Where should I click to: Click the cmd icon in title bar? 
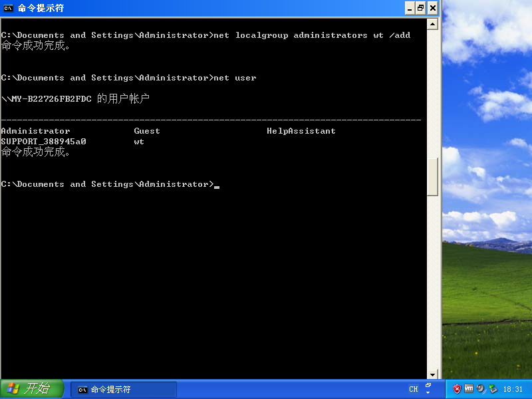[x=8, y=8]
